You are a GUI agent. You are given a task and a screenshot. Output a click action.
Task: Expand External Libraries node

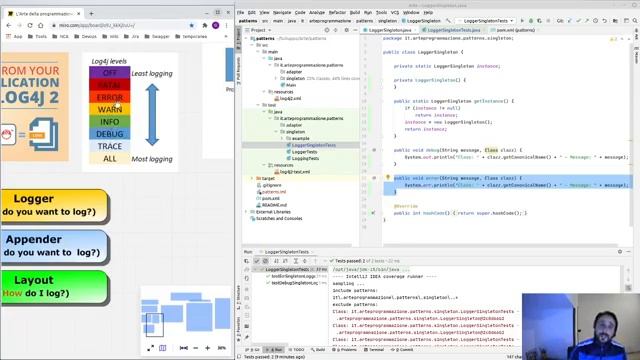pyautogui.click(x=247, y=212)
